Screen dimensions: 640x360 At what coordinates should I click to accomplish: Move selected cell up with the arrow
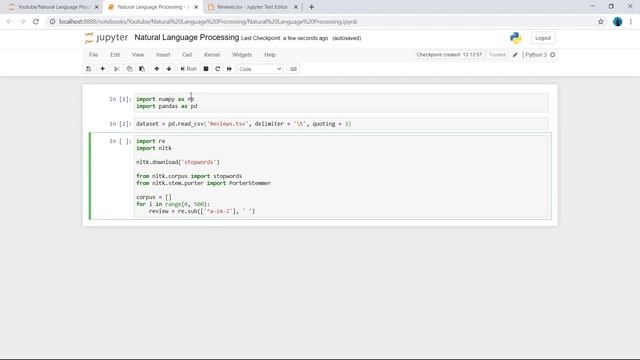pos(157,69)
